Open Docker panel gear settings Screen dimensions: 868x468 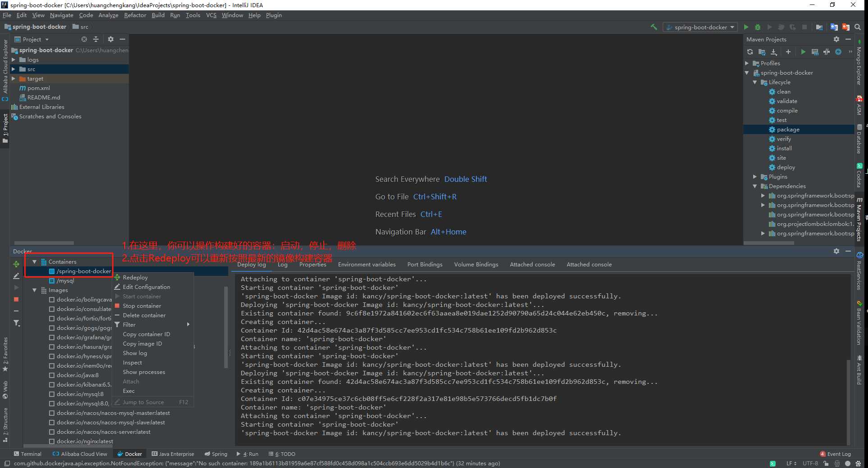tap(836, 251)
